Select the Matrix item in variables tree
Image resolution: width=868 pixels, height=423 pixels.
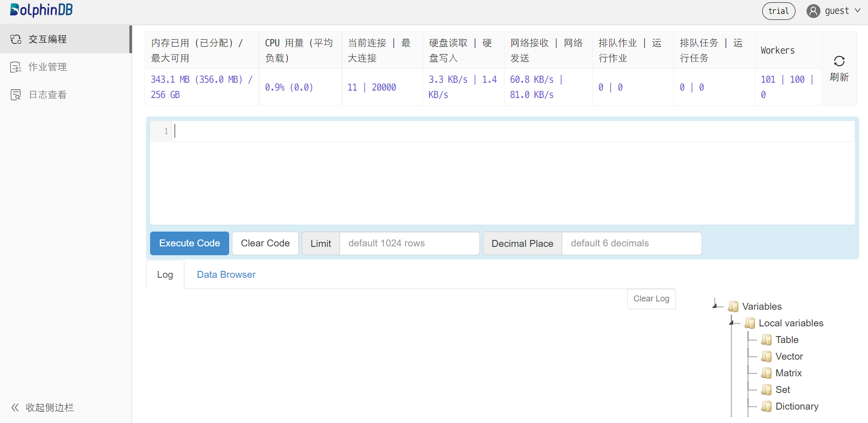pyautogui.click(x=788, y=373)
